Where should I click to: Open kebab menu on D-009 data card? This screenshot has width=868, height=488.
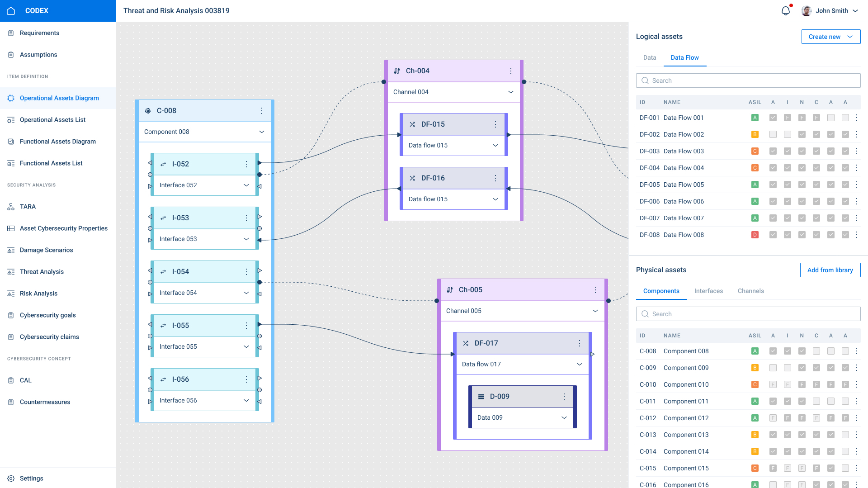(x=564, y=397)
